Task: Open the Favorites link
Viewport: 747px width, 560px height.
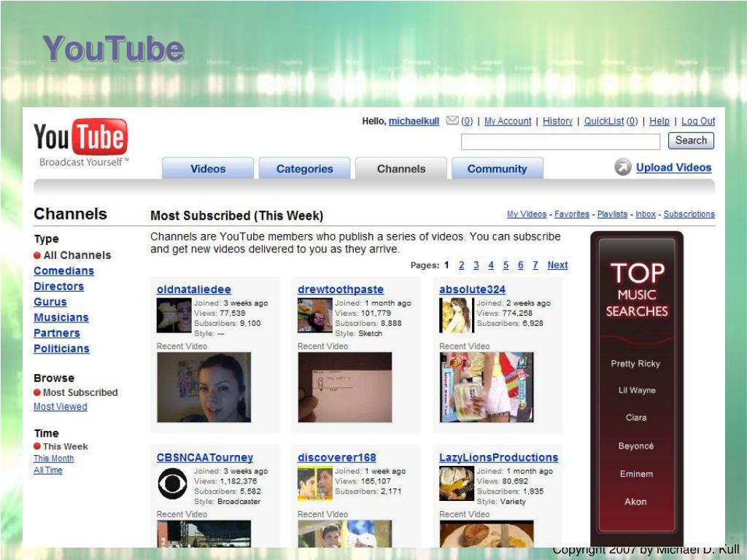Action: pyautogui.click(x=572, y=214)
